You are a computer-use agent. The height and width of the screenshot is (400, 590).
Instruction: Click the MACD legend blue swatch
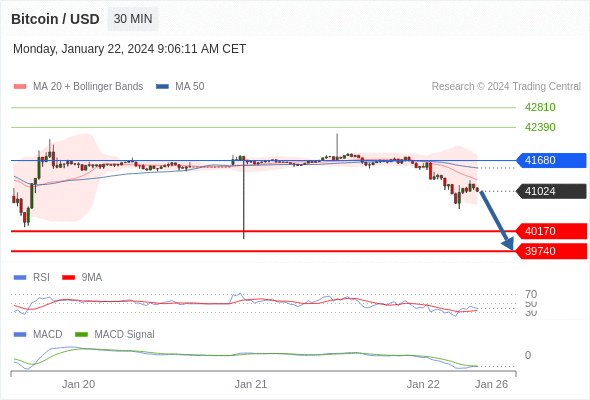pyautogui.click(x=20, y=335)
